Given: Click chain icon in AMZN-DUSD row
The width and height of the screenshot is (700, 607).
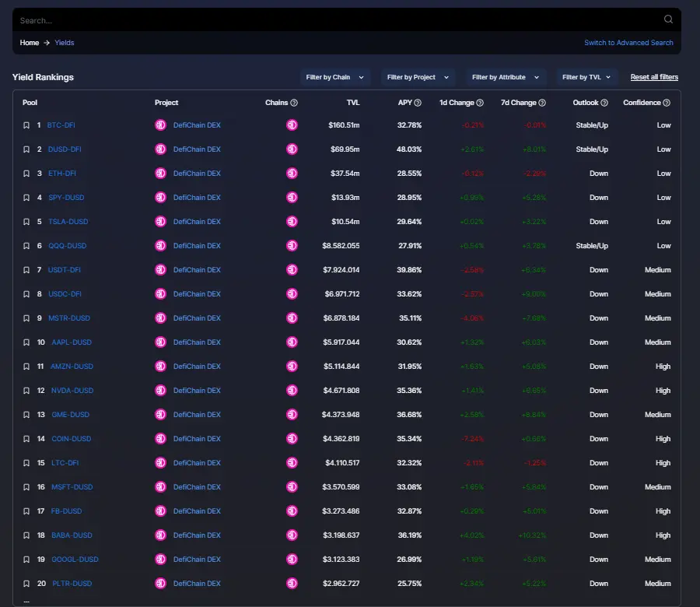Looking at the screenshot, I should pos(292,367).
